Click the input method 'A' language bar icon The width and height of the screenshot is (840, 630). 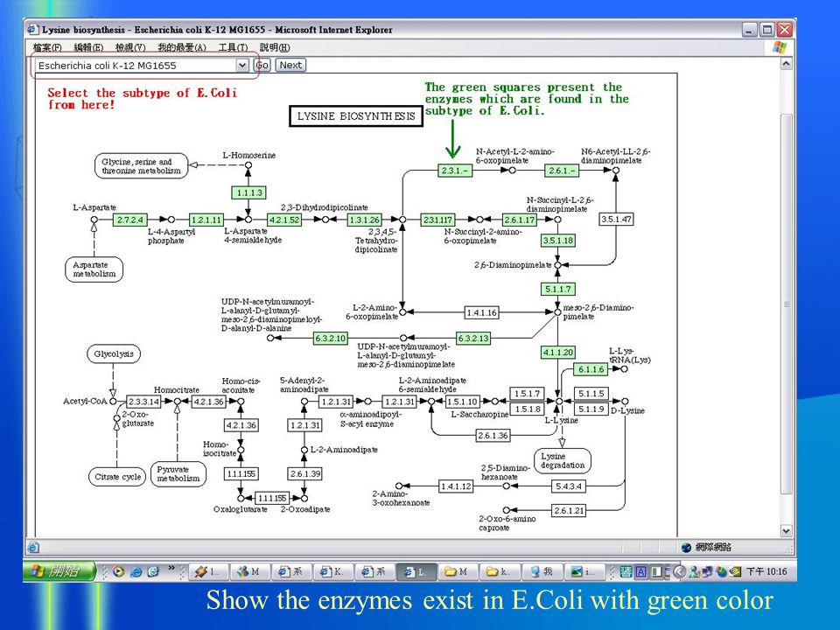click(640, 571)
